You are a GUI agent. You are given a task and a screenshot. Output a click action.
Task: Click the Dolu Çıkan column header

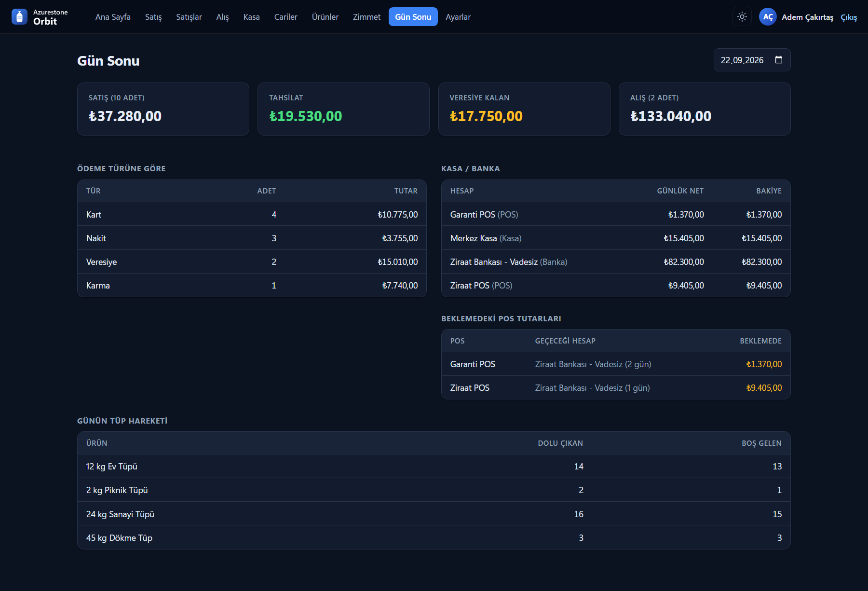560,443
